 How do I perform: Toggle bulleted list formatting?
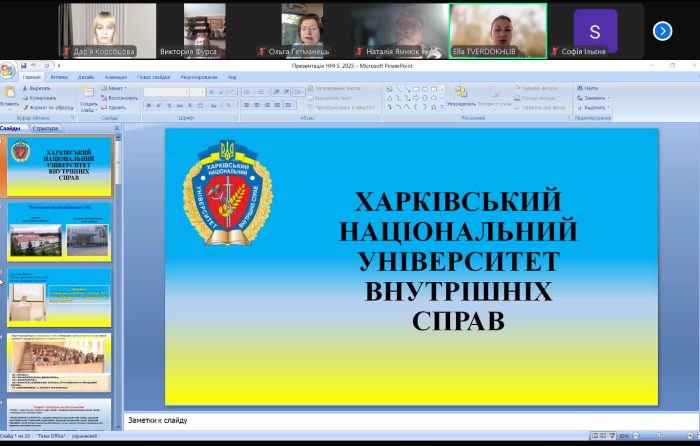[x=248, y=90]
